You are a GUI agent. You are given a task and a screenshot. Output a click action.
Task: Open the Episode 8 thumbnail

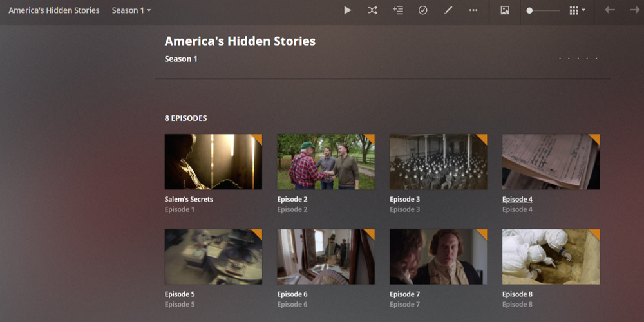[x=551, y=257]
